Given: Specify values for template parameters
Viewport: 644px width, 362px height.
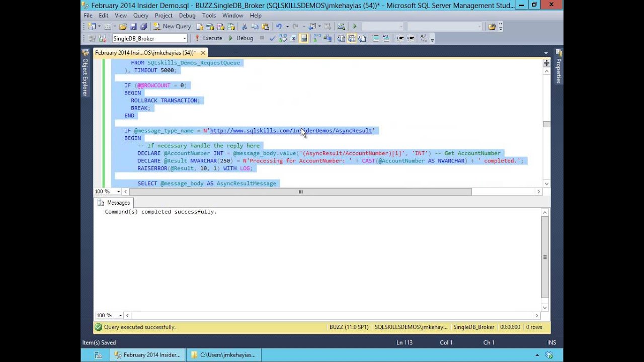Looking at the screenshot, I should tap(424, 38).
